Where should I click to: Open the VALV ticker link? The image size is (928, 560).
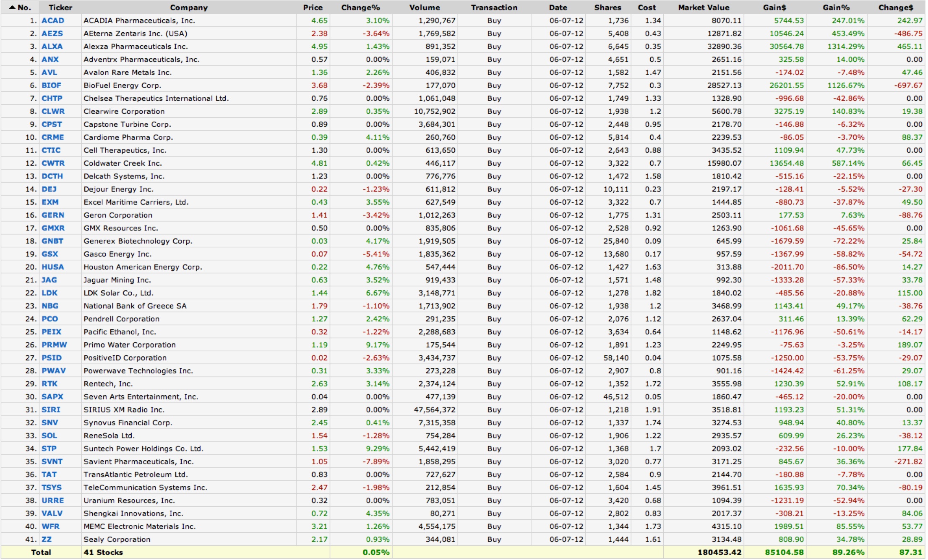(52, 514)
